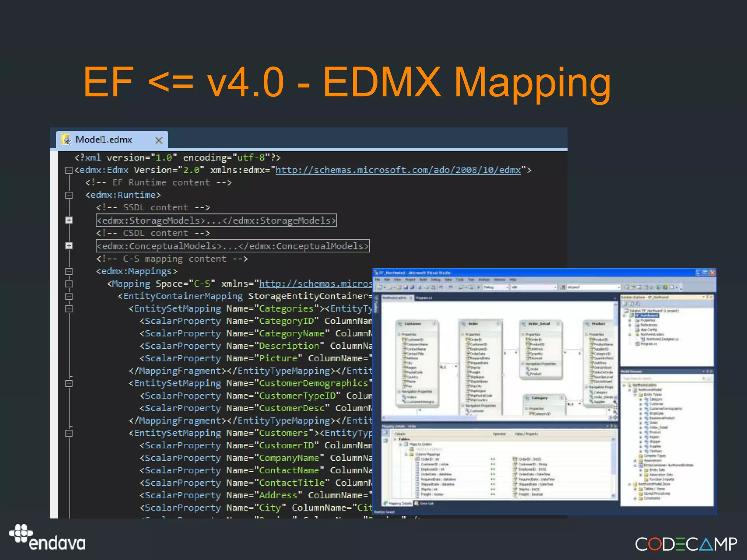Image resolution: width=747 pixels, height=560 pixels.
Task: Open Tools menu in Visual Studio window
Action: click(x=460, y=280)
